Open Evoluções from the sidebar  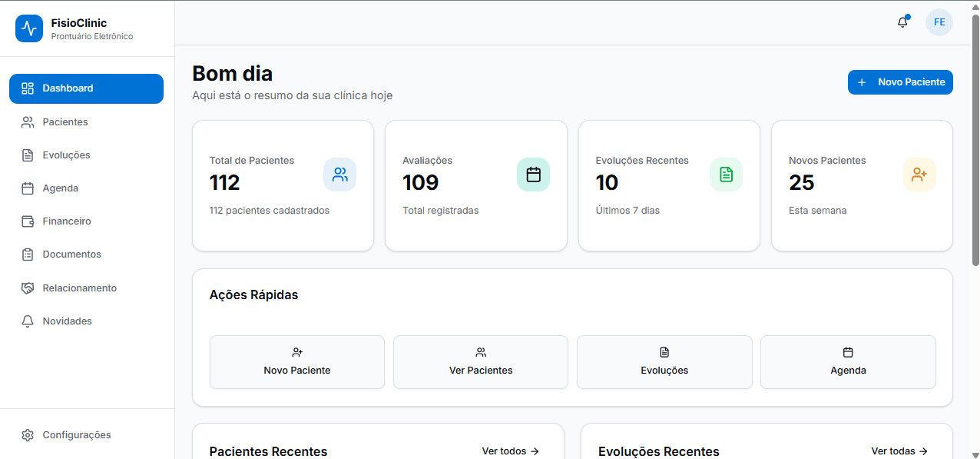[x=86, y=155]
